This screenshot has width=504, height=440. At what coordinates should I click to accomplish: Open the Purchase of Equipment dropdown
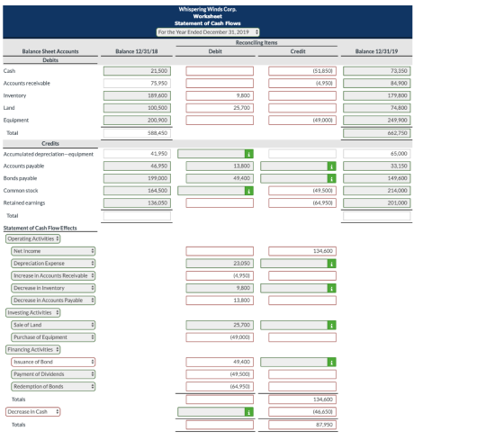point(53,337)
